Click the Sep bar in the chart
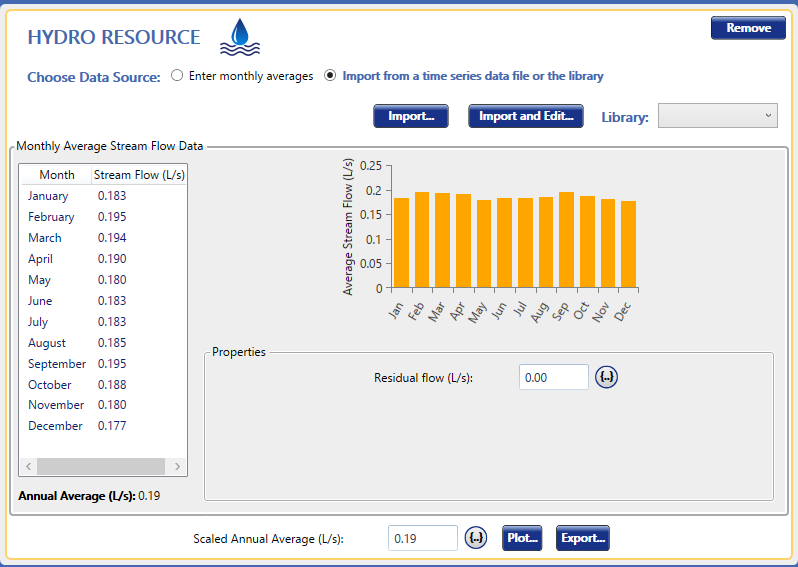 pyautogui.click(x=567, y=240)
